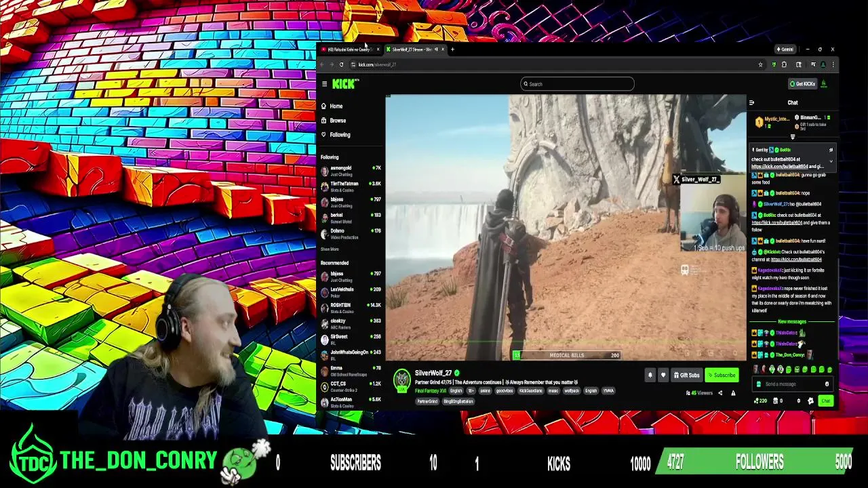Open a new browser tab
The height and width of the screenshot is (488, 868).
pyautogui.click(x=452, y=49)
